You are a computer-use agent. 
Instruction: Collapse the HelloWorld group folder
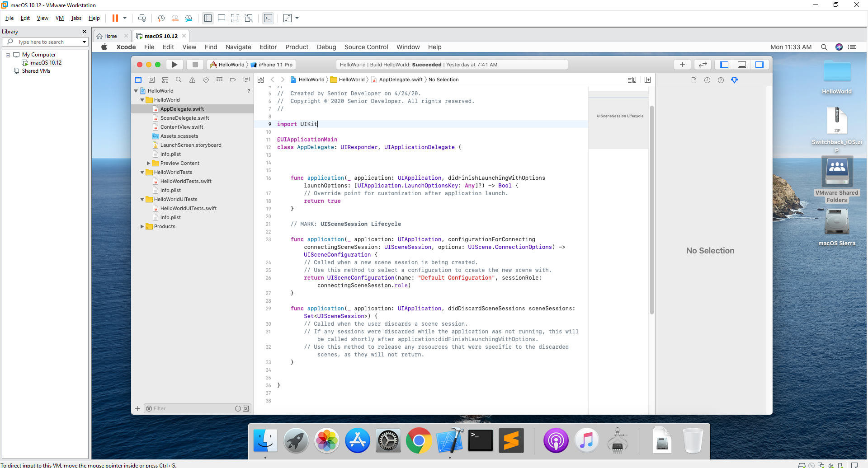click(142, 100)
